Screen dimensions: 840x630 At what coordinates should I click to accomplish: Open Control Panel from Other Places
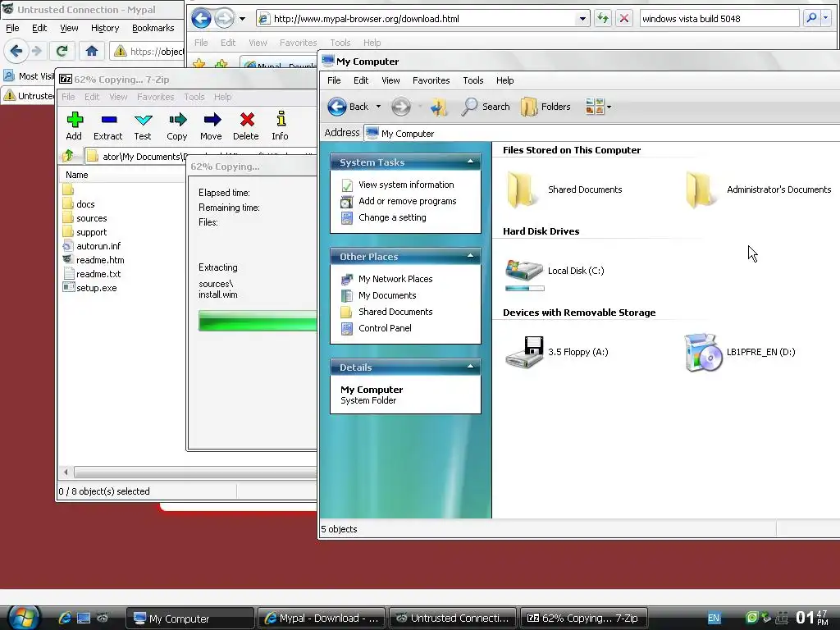tap(385, 328)
